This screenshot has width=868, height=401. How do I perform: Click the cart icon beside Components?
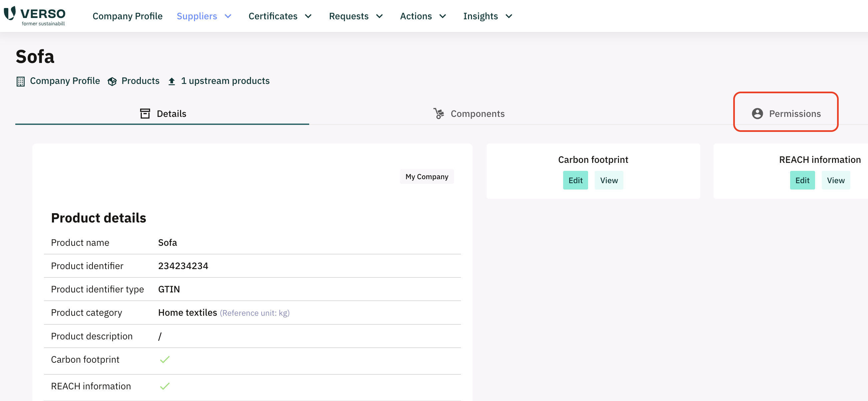click(x=438, y=114)
